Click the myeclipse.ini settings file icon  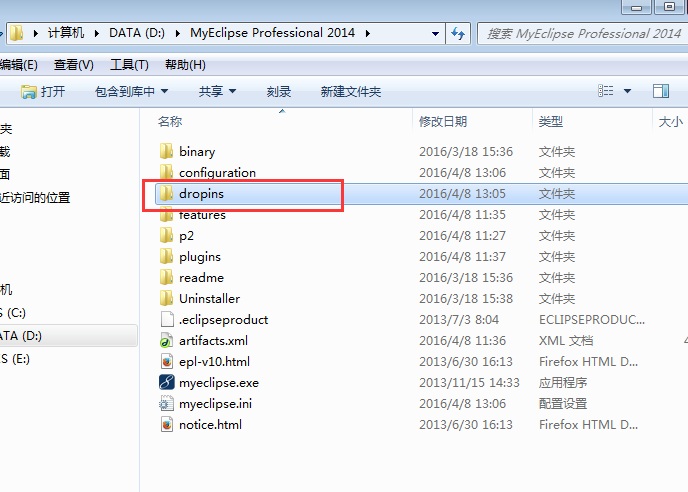coord(166,404)
